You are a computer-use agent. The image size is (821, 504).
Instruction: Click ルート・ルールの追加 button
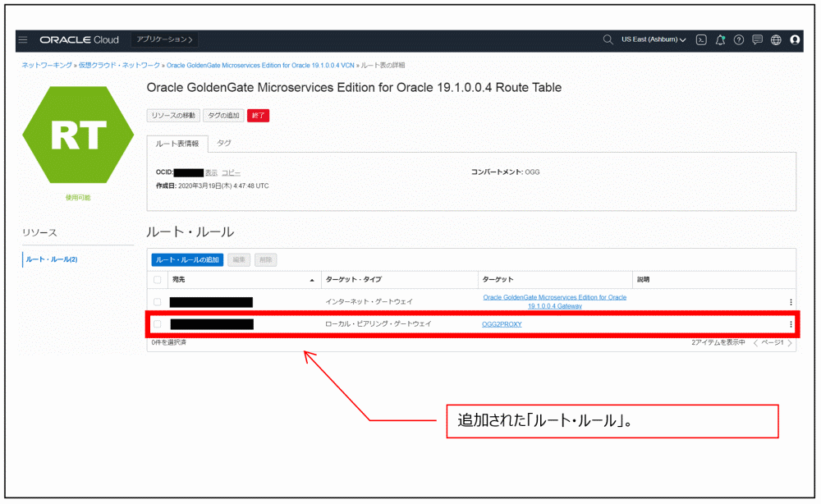pos(187,259)
